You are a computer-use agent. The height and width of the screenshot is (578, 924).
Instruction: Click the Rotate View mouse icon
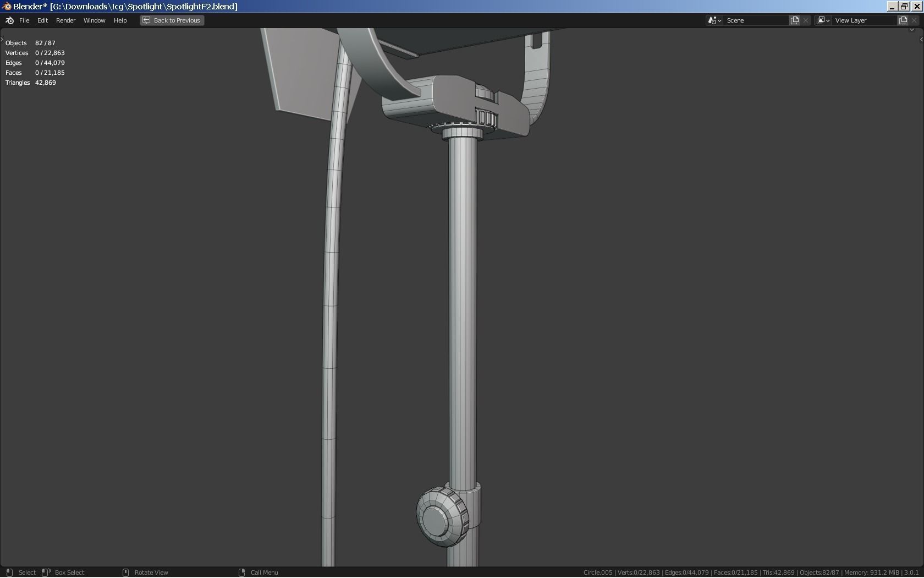[125, 572]
